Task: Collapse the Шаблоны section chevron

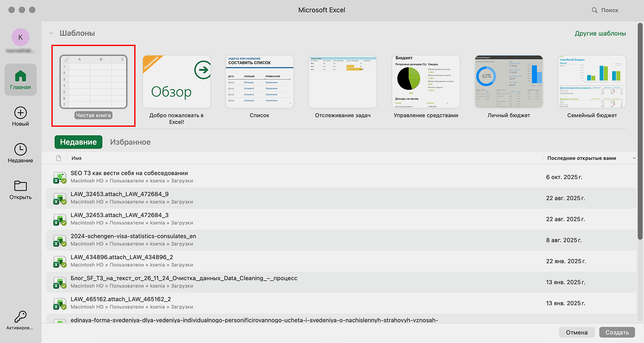Action: click(51, 33)
